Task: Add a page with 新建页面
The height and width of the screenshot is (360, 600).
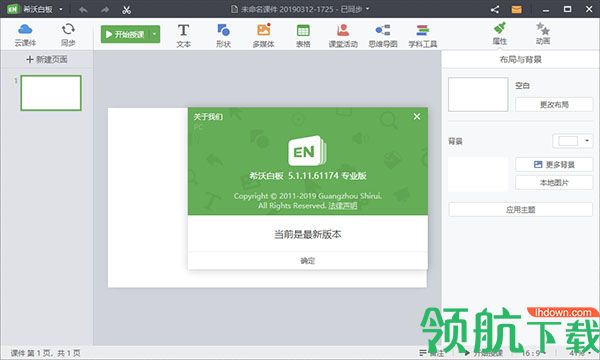Action: click(47, 59)
